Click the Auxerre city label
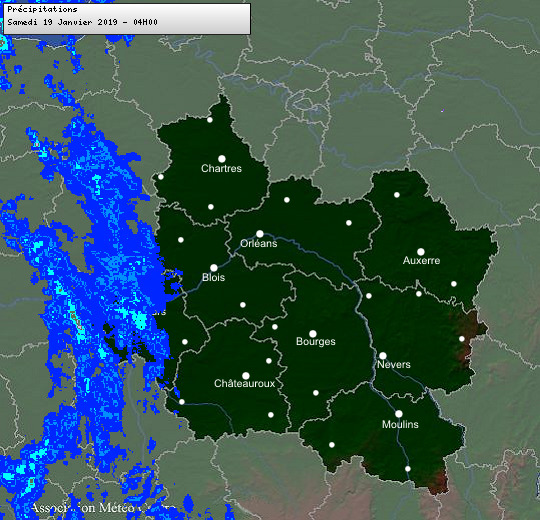 tap(422, 260)
